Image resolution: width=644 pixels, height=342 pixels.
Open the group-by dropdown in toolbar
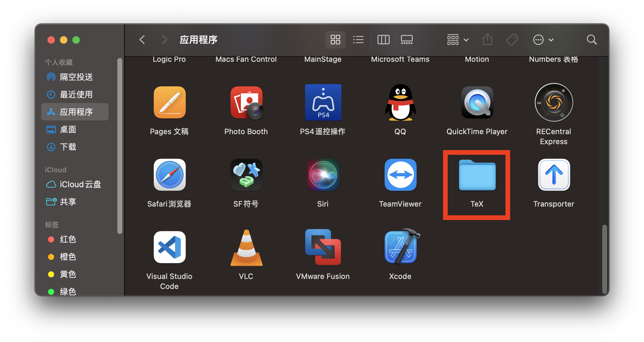click(458, 40)
